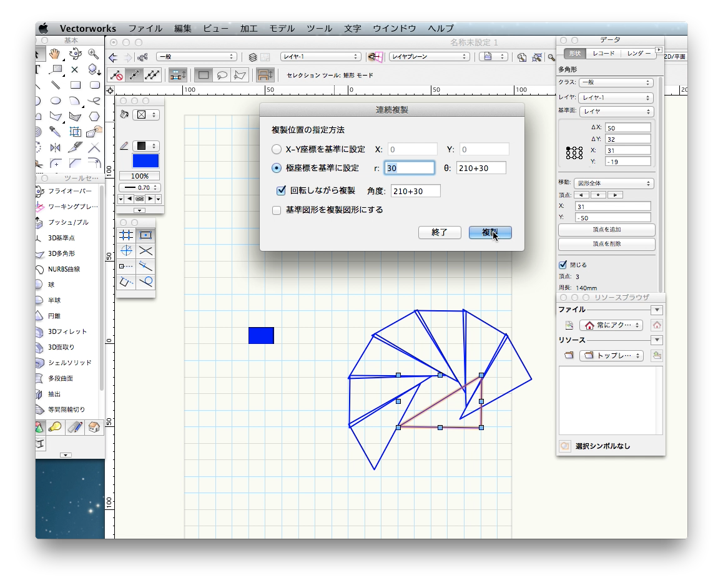Open the レイヤ-1 layer dropdown in view bar
This screenshot has width=723, height=588.
tap(320, 57)
